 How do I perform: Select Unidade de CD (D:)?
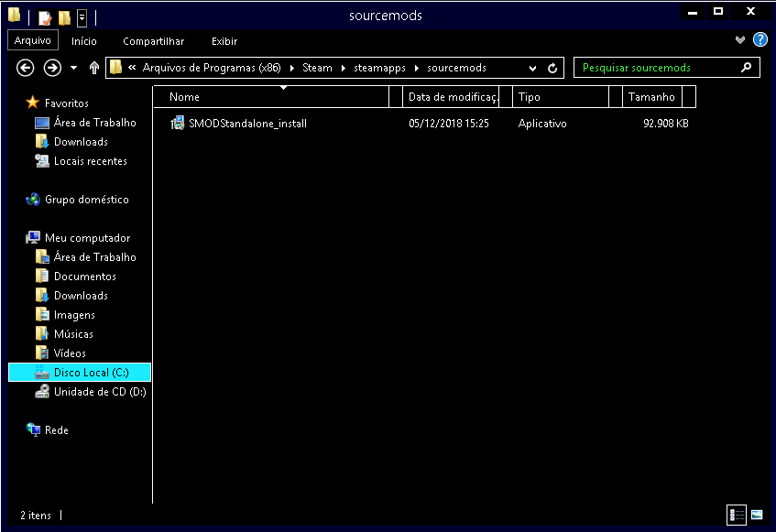[100, 392]
